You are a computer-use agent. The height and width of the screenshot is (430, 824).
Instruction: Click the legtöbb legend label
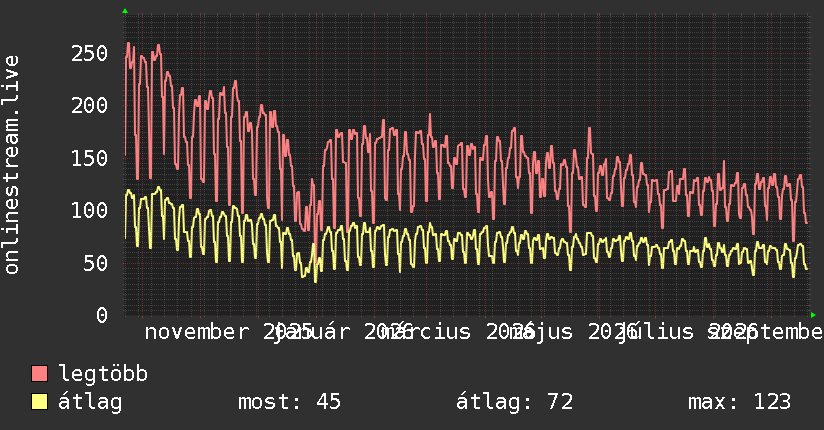[x=103, y=374]
